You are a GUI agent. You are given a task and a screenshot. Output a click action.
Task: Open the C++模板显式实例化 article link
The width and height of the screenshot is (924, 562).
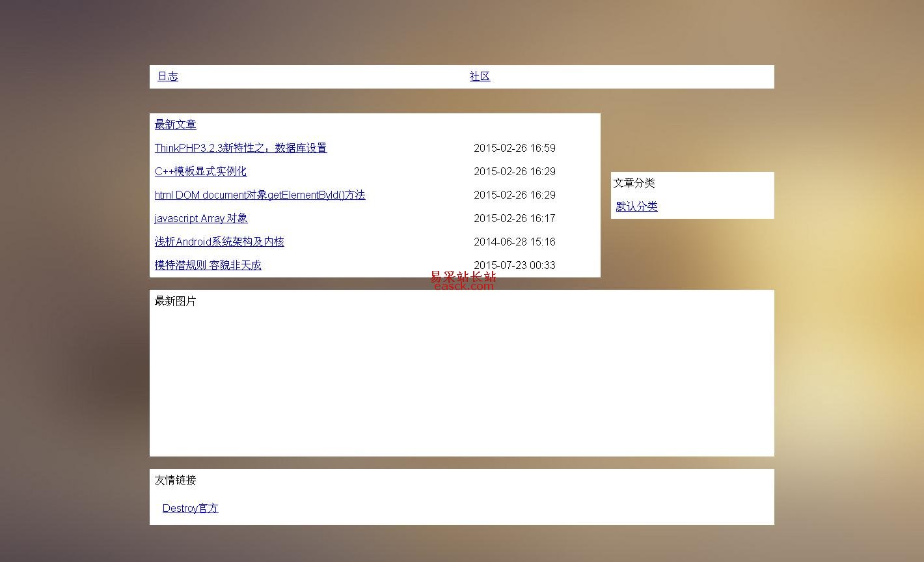[200, 171]
